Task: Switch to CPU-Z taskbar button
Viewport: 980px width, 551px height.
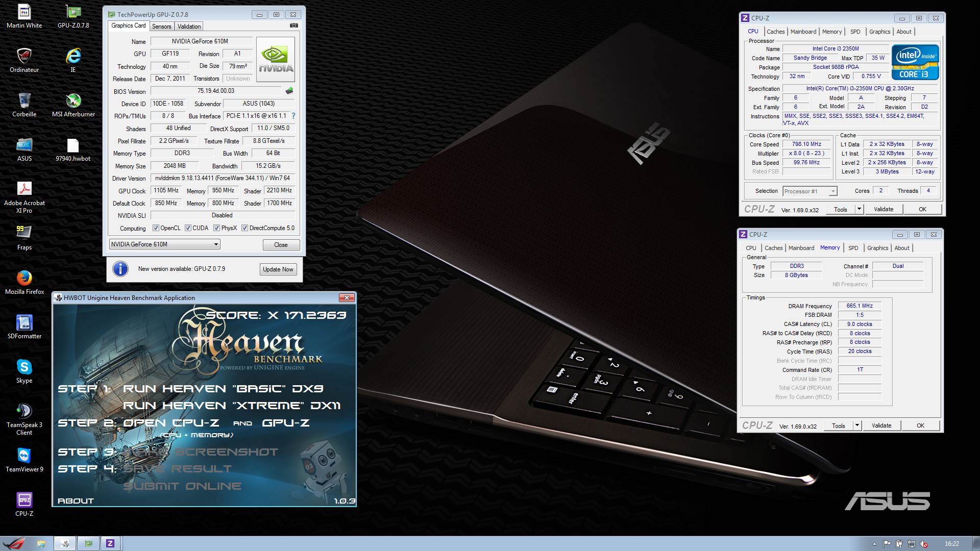Action: point(110,543)
